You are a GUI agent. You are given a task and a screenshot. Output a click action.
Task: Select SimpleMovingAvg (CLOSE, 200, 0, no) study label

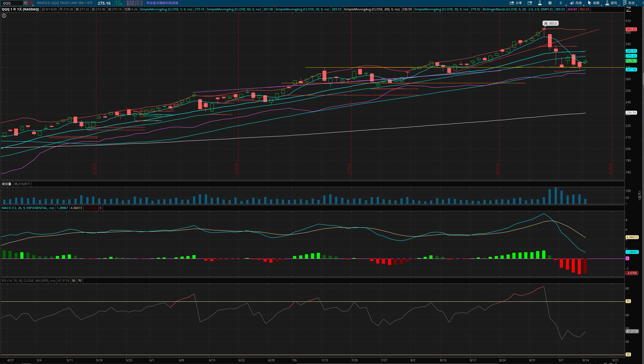pyautogui.click(x=372, y=9)
